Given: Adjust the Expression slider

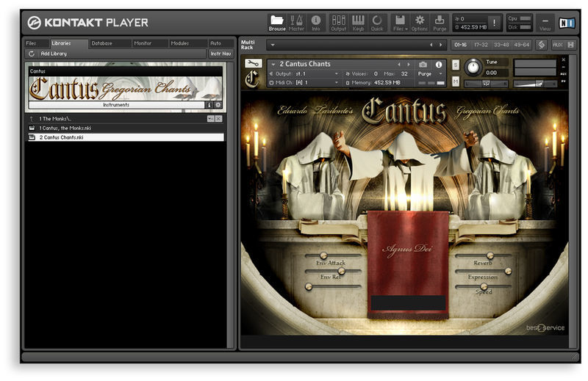Looking at the screenshot, I should [483, 271].
